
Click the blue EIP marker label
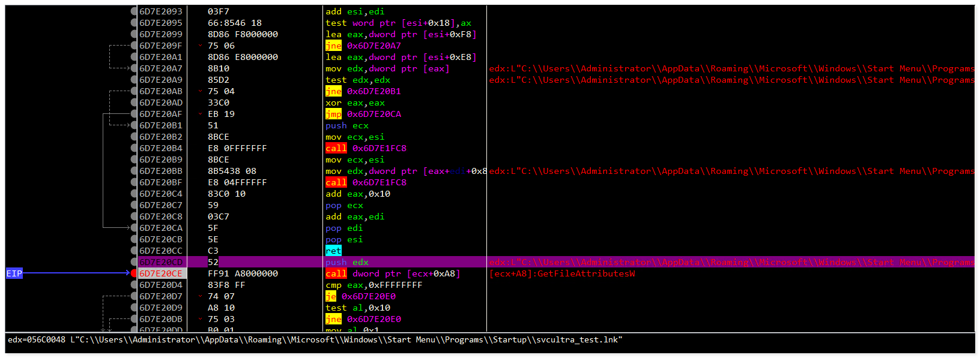(14, 273)
